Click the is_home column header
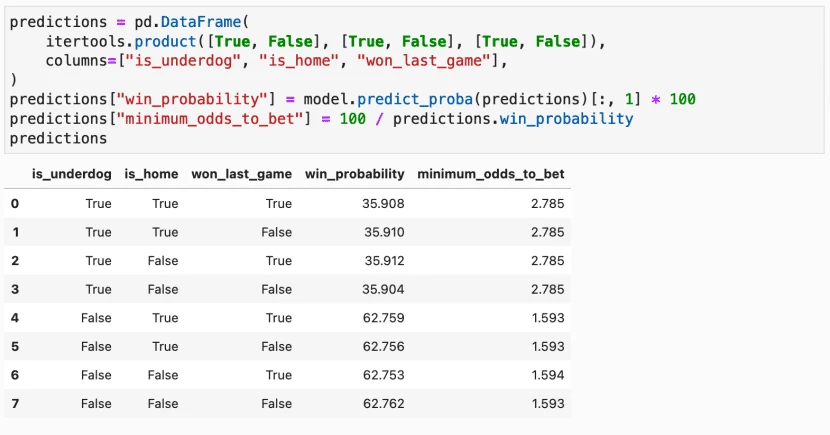The height and width of the screenshot is (435, 830). click(151, 174)
